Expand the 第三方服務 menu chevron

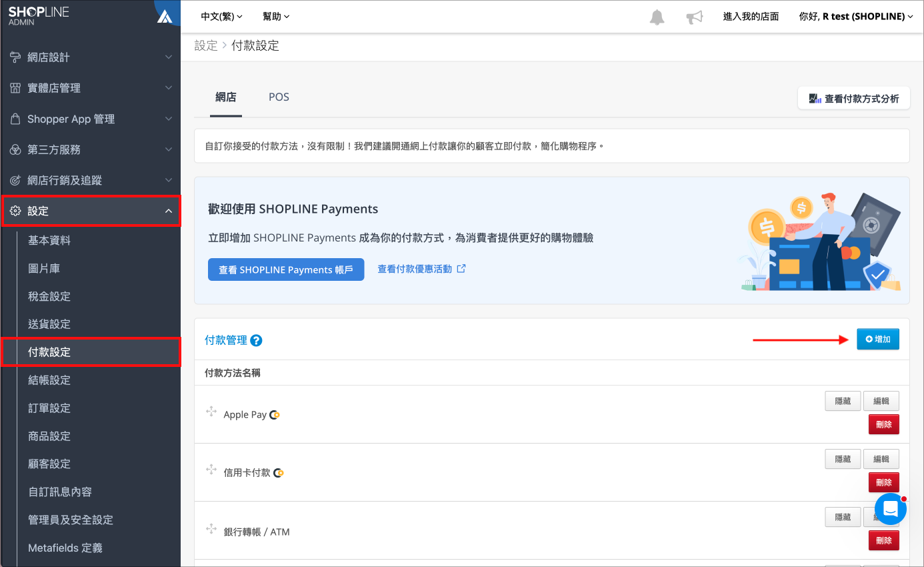pos(169,149)
